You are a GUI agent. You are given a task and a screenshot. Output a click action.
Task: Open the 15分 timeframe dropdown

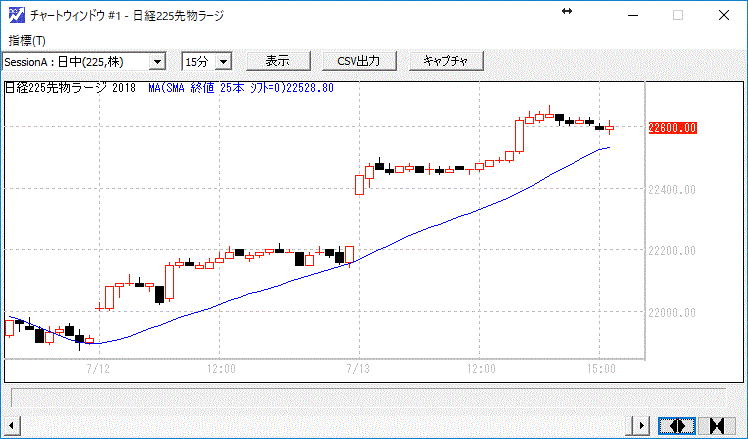point(223,62)
